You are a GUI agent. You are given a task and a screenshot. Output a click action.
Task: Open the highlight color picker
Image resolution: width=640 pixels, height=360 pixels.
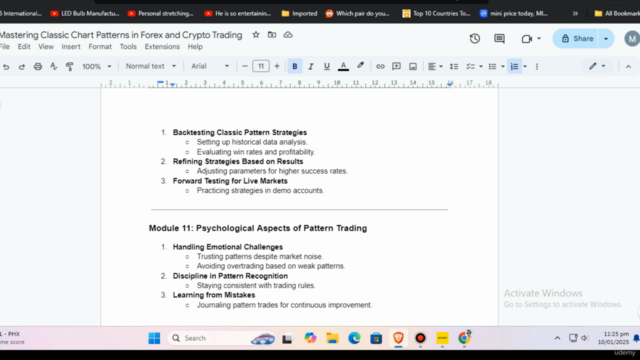point(360,66)
